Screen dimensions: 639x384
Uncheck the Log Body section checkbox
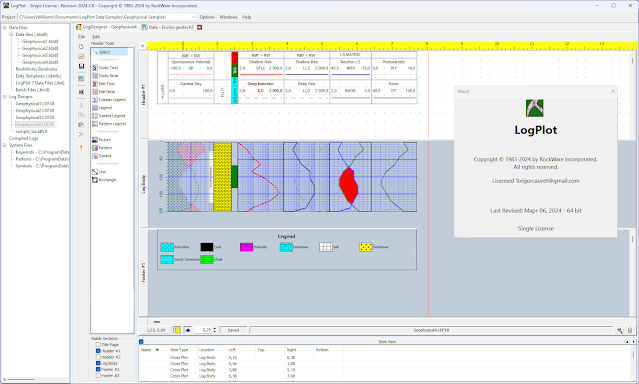(x=98, y=363)
